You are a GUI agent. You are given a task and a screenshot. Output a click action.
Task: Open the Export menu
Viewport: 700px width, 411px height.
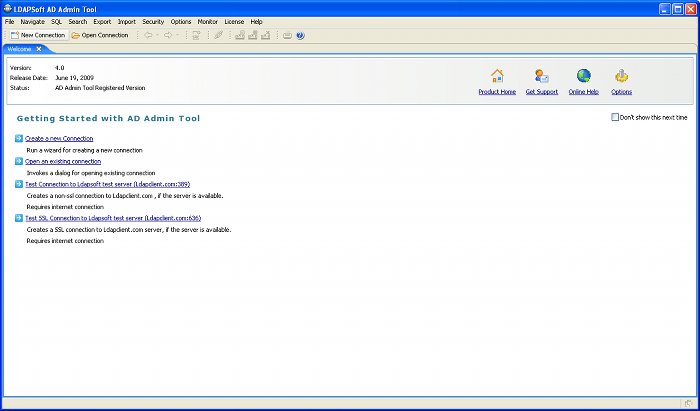click(x=102, y=21)
